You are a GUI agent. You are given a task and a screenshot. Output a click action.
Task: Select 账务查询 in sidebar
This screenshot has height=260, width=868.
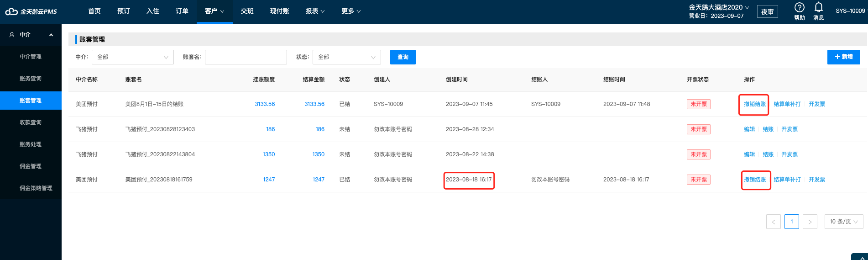point(31,79)
